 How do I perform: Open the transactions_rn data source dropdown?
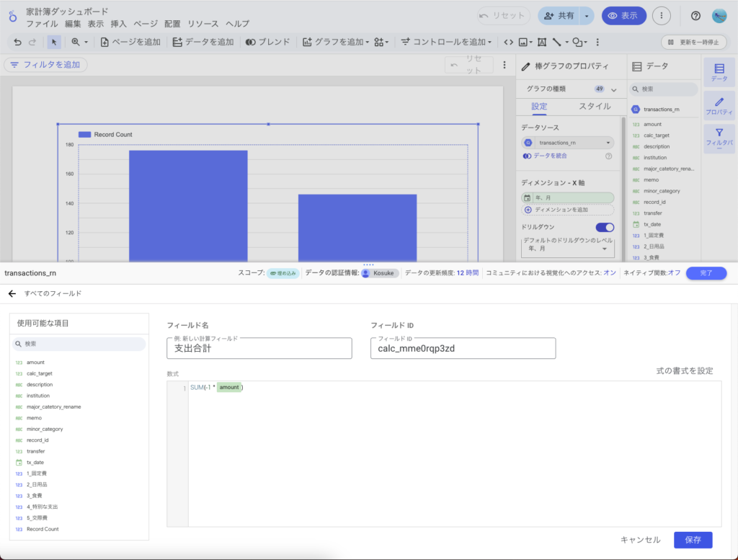(568, 143)
